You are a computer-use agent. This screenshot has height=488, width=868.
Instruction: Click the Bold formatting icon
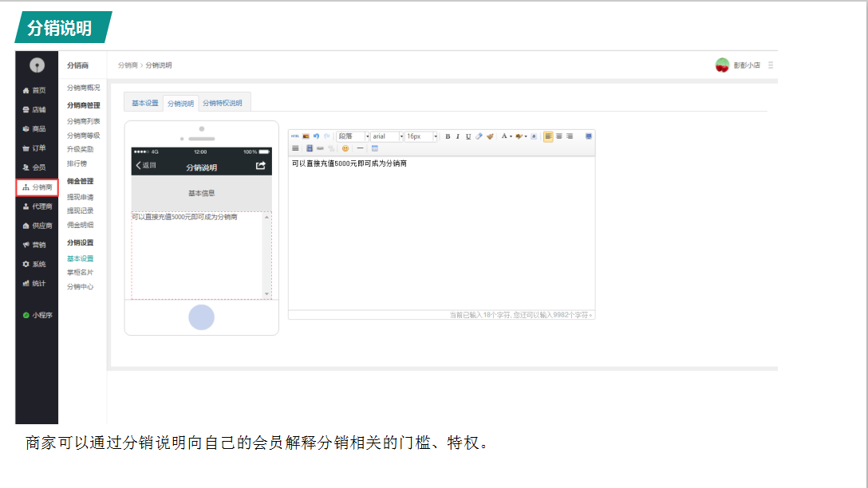[448, 136]
